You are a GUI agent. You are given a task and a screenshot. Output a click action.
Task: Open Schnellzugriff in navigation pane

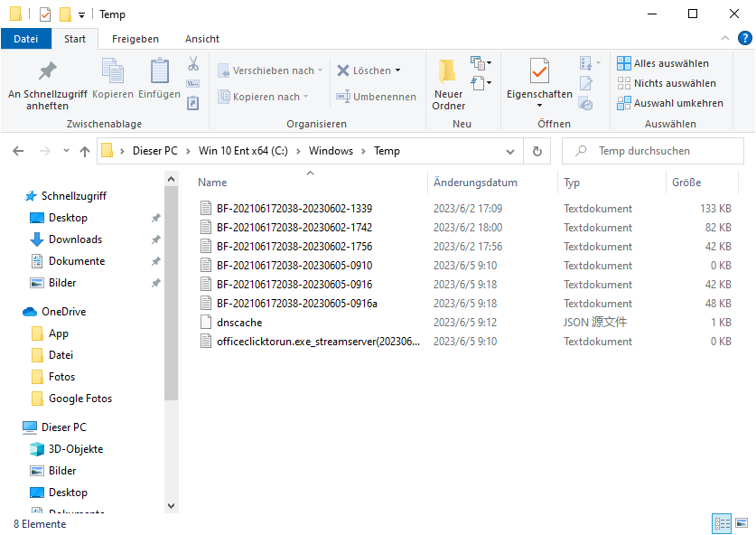tap(74, 196)
